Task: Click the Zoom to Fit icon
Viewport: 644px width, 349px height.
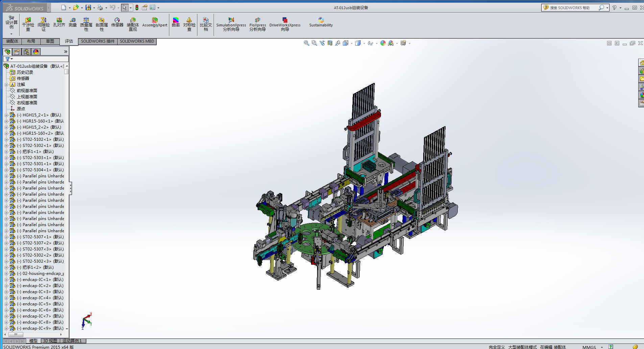Action: click(x=306, y=43)
